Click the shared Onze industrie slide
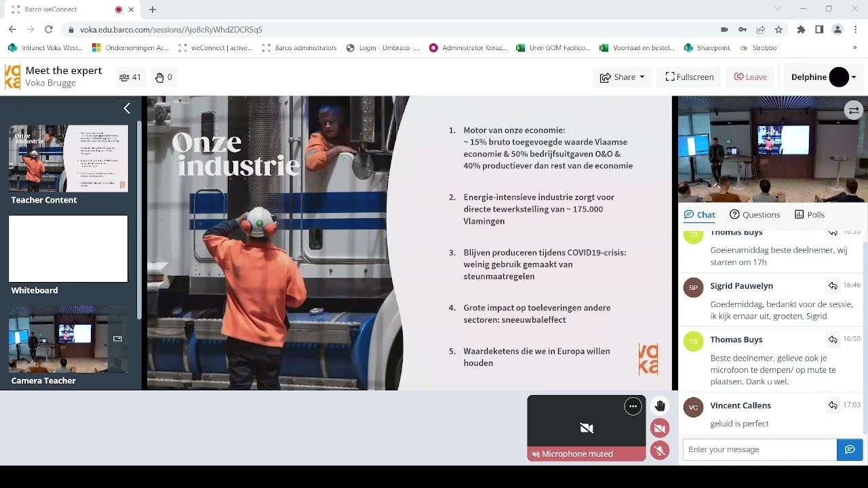868x488 pixels. [410, 243]
